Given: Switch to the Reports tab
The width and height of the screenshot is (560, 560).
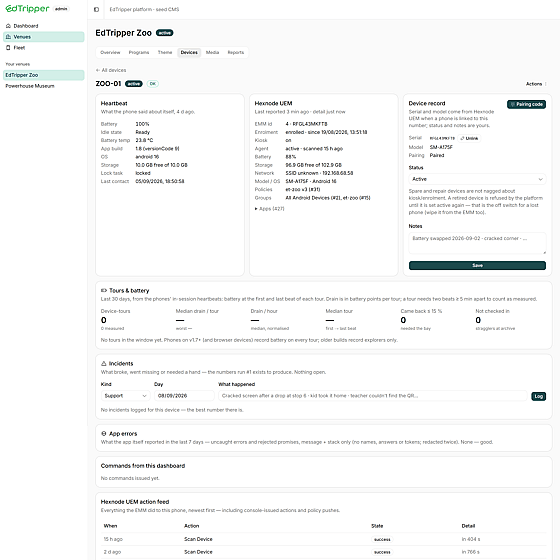Looking at the screenshot, I should click(236, 52).
